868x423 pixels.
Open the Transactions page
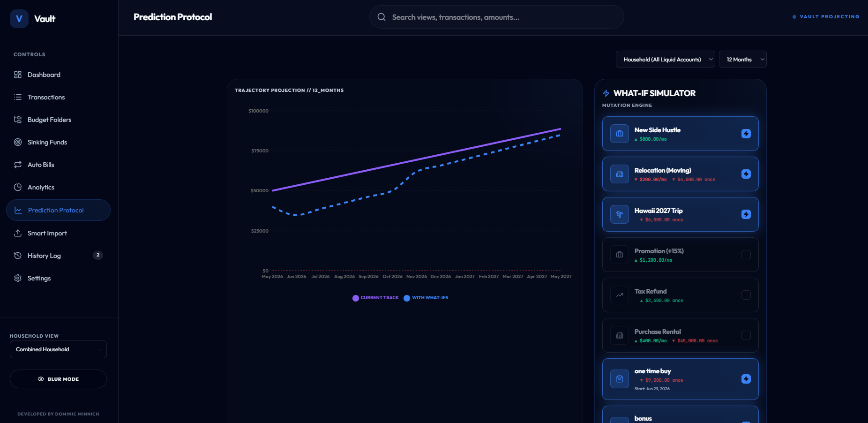pos(58,97)
